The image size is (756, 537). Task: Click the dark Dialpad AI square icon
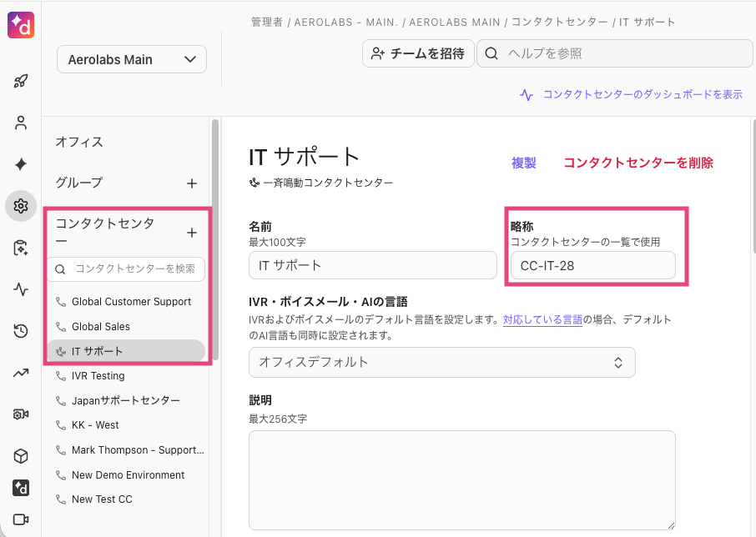coord(21,488)
